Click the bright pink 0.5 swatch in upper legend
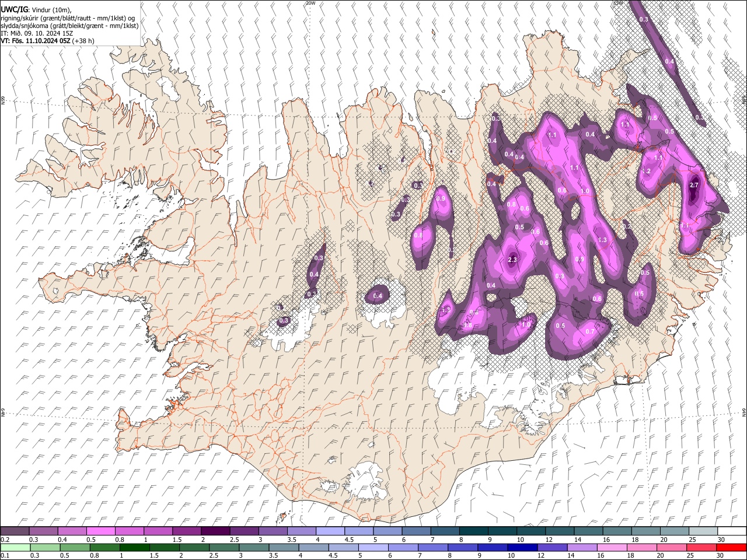The width and height of the screenshot is (747, 560). click(x=100, y=531)
